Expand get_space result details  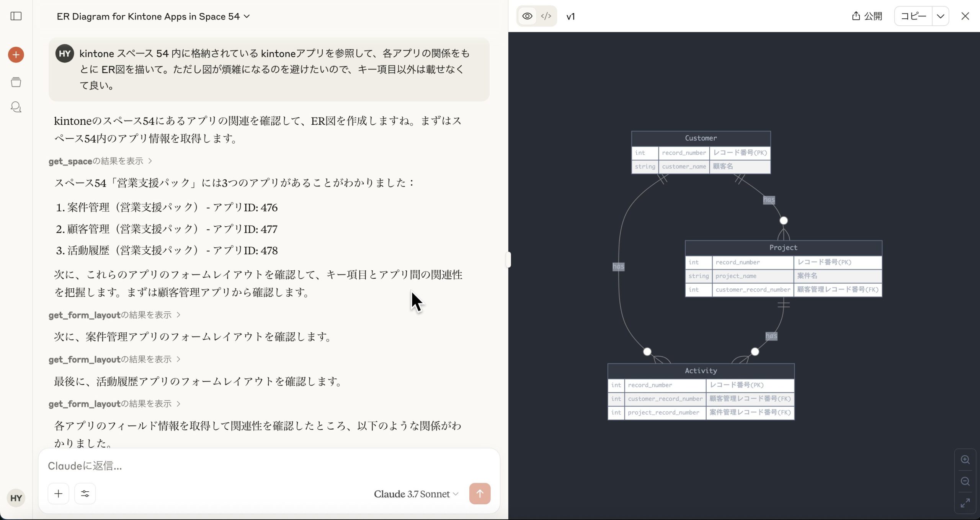click(x=101, y=161)
